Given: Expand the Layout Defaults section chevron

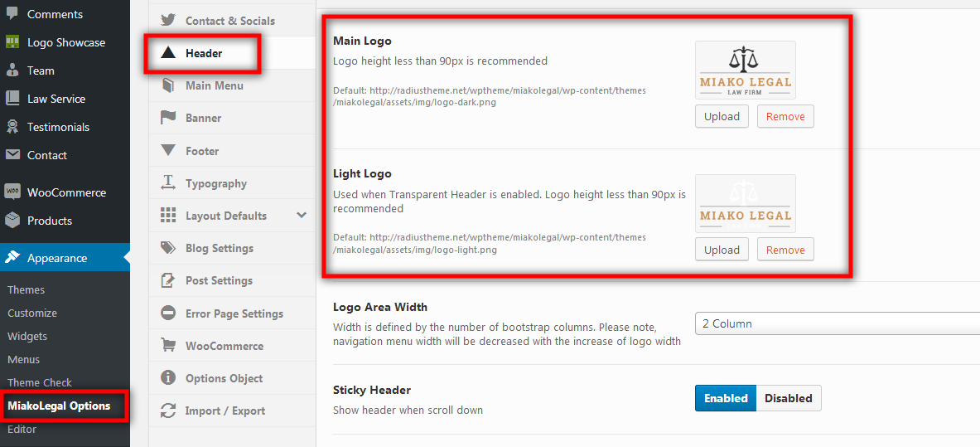Looking at the screenshot, I should coord(302,216).
